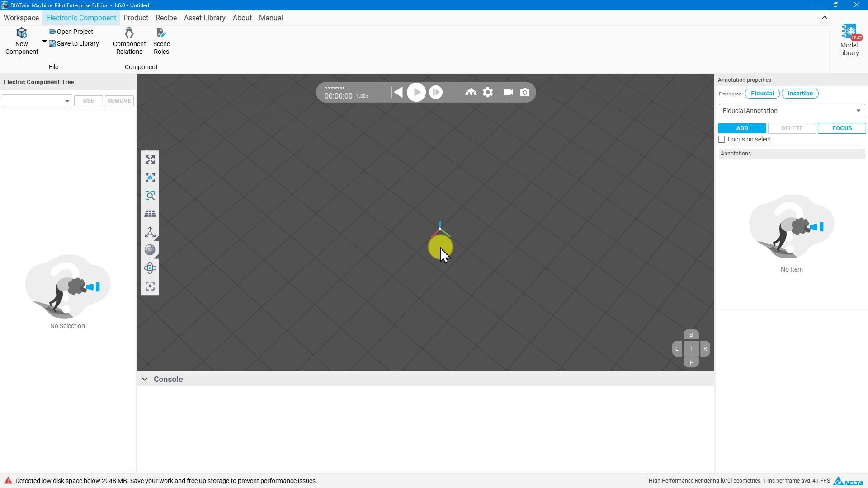Start video recording with camcorder icon

click(508, 92)
